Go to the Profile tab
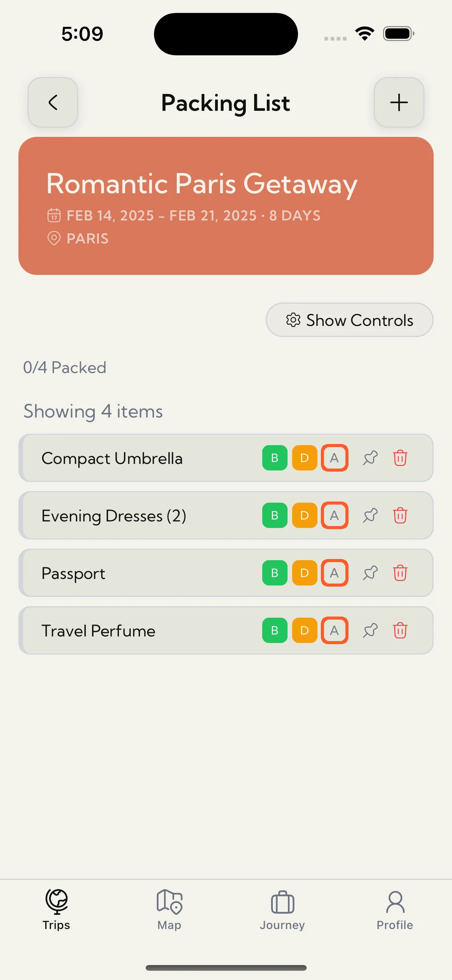 [395, 909]
